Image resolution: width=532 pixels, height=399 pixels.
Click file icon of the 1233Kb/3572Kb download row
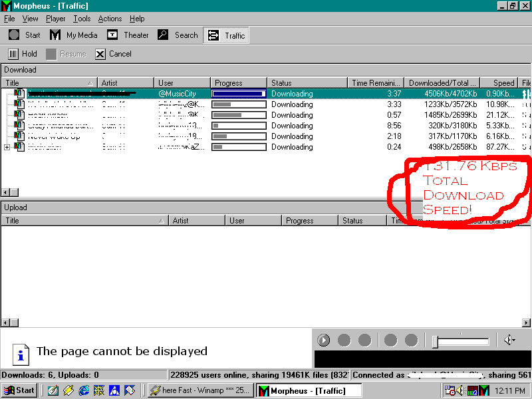[x=19, y=104]
